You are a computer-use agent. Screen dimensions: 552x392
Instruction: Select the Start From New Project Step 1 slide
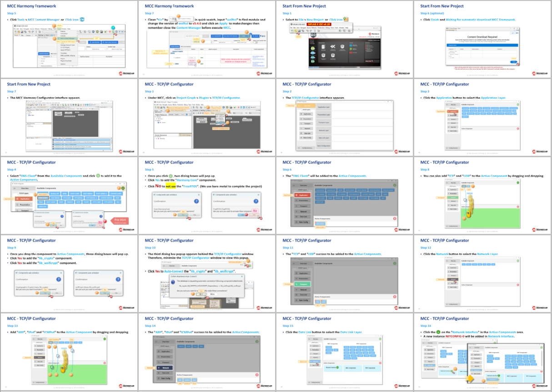[345, 39]
